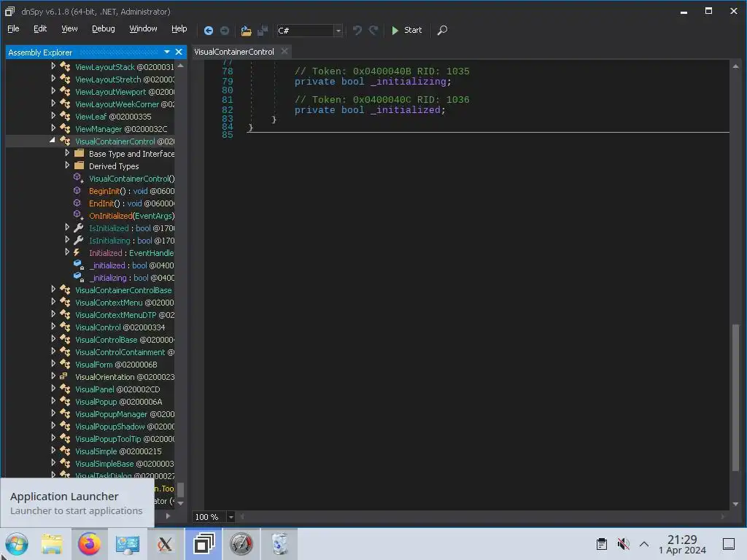Expand the ViewManager node
The image size is (747, 560).
click(53, 128)
